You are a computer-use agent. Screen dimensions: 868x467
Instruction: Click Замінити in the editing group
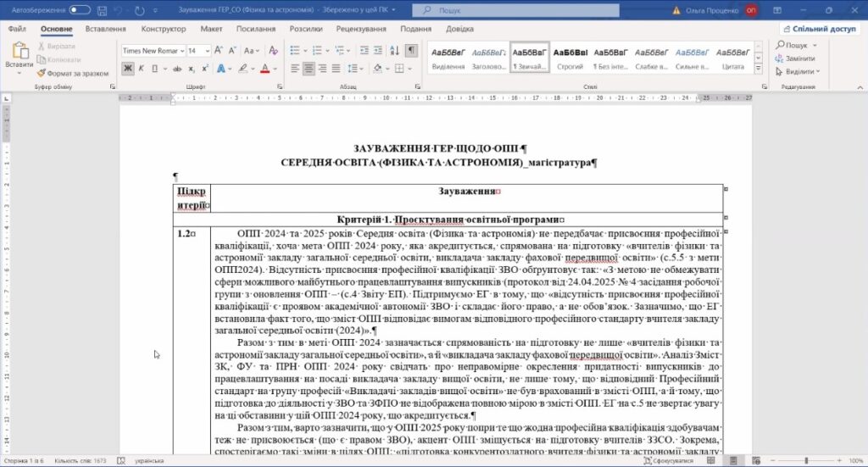(799, 58)
